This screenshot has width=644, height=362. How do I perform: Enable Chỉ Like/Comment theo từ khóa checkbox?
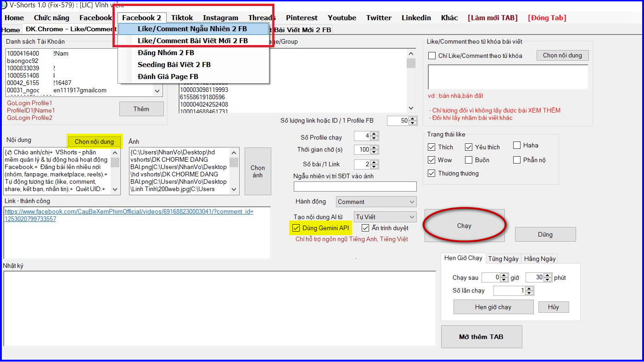coord(432,56)
